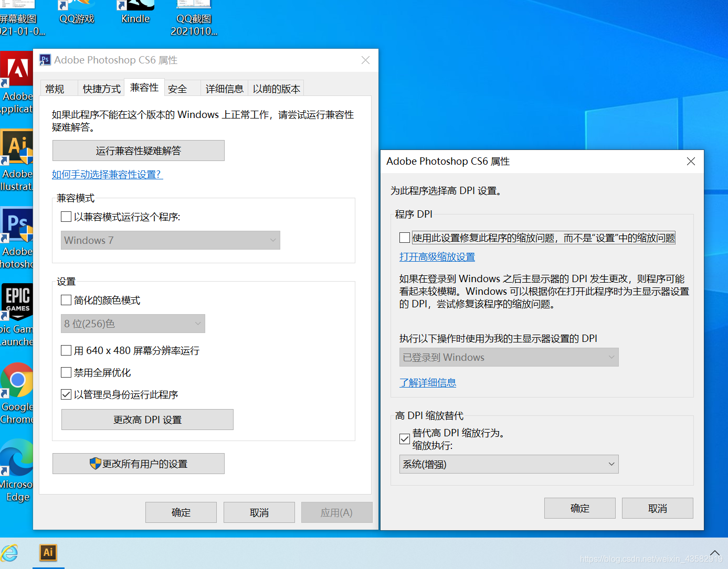
Task: Uncheck 替代高 DPI 缩放行为 checkbox
Action: point(405,439)
